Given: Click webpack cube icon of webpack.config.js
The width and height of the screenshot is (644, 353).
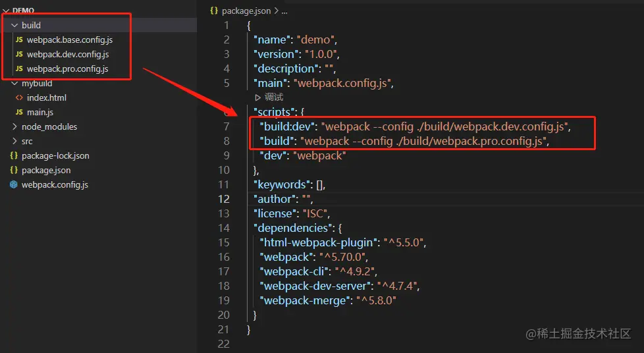Looking at the screenshot, I should point(14,184).
